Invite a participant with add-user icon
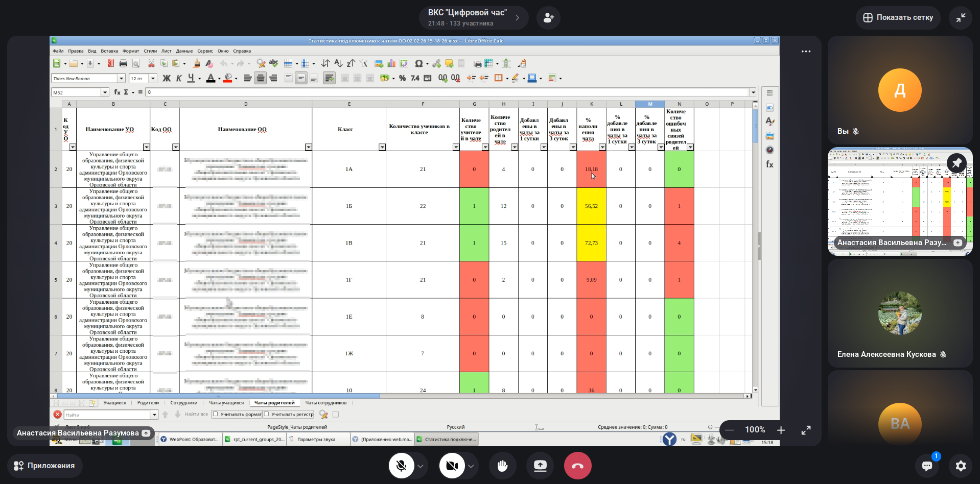 548,18
